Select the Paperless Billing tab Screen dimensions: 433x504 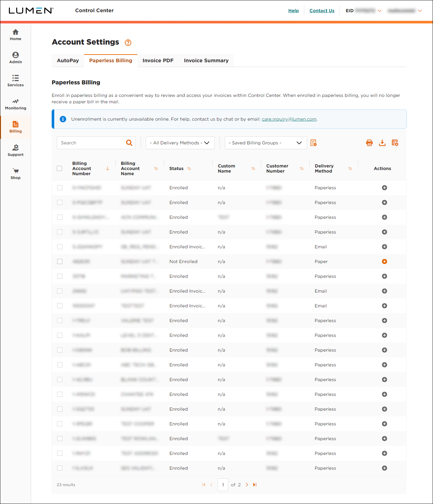(111, 61)
